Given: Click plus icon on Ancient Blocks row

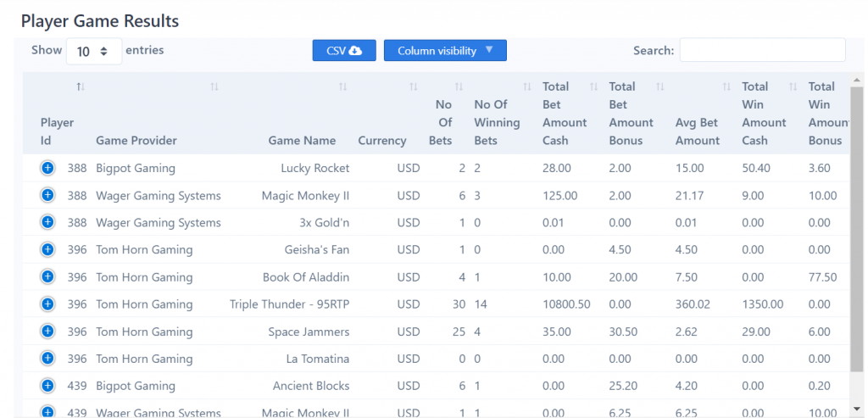Looking at the screenshot, I should (x=47, y=385).
